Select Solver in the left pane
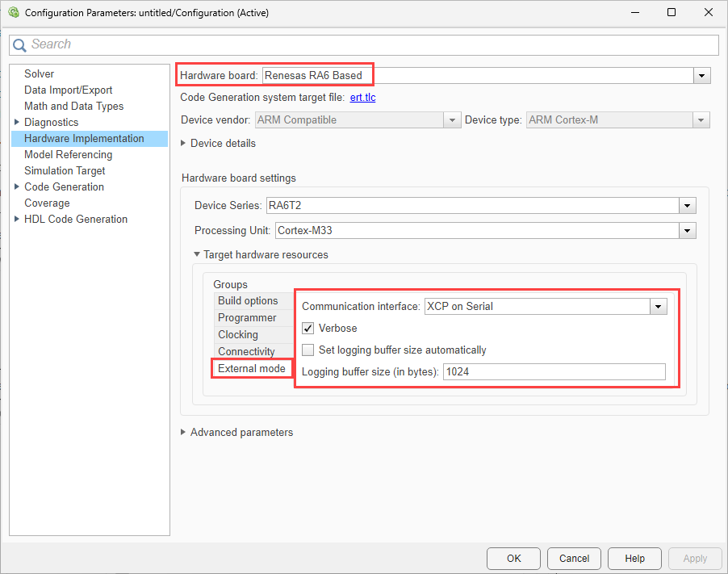This screenshot has height=574, width=728. 40,74
